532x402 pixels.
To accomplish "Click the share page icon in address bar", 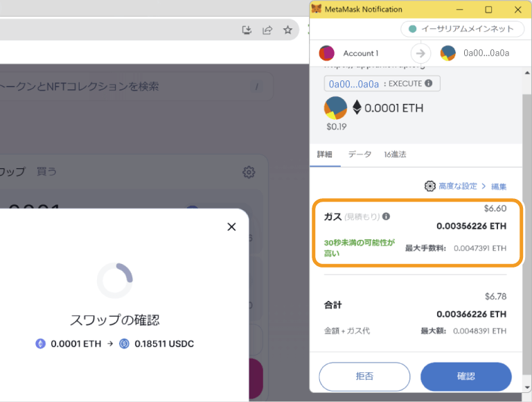I will 267,30.
